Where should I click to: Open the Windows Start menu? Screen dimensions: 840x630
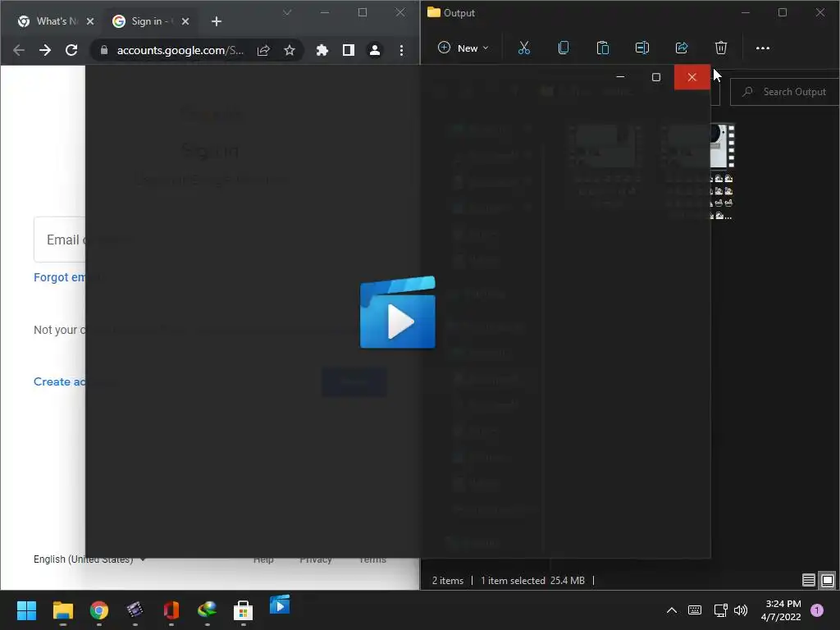(x=26, y=609)
